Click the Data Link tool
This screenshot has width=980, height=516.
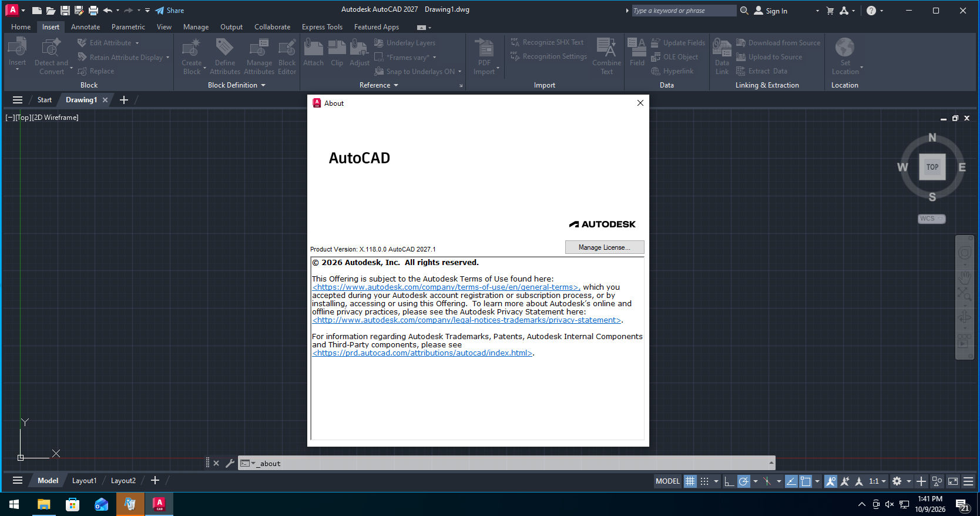point(722,56)
